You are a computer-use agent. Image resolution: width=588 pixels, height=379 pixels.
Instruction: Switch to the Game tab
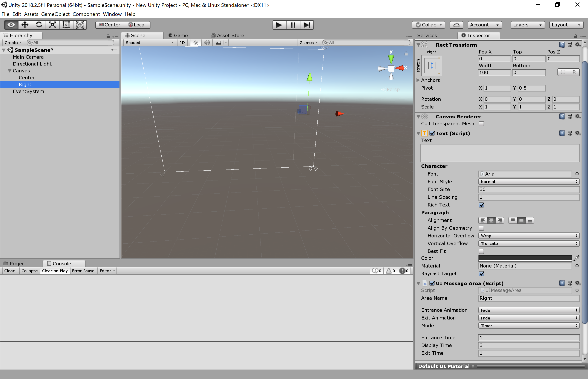(178, 35)
